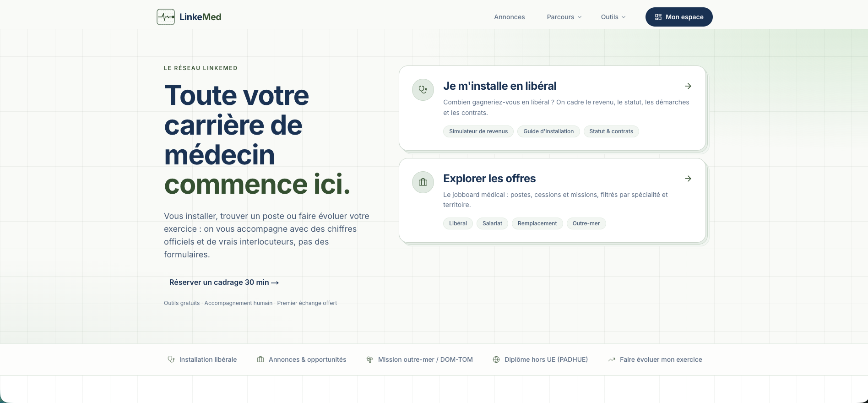Click Réserver un cadrage 30 min

224,283
